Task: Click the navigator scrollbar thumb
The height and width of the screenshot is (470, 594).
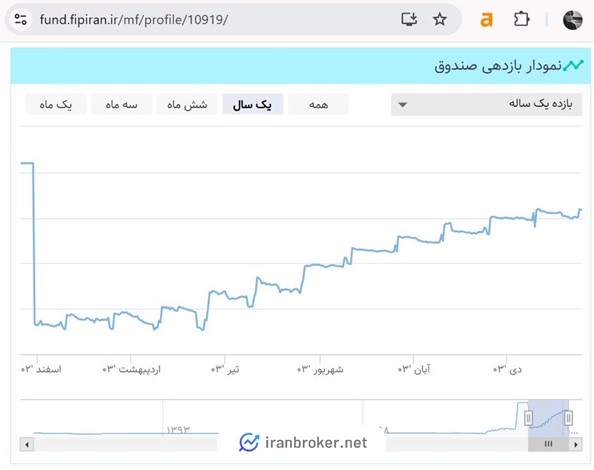Action: point(548,444)
